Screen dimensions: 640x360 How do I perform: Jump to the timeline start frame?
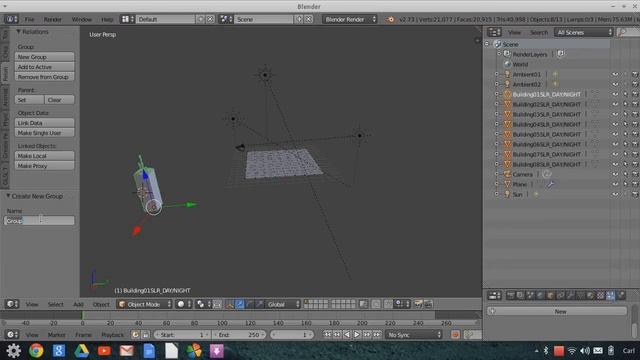coord(327,335)
